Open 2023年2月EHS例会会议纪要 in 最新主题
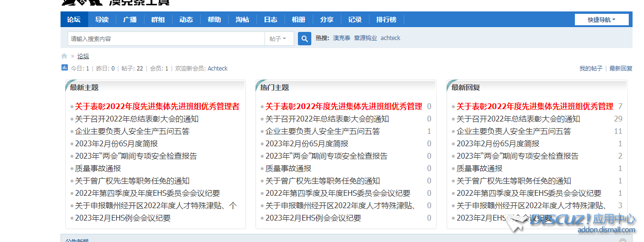Viewport: 644px width, 242px height. click(x=123, y=218)
